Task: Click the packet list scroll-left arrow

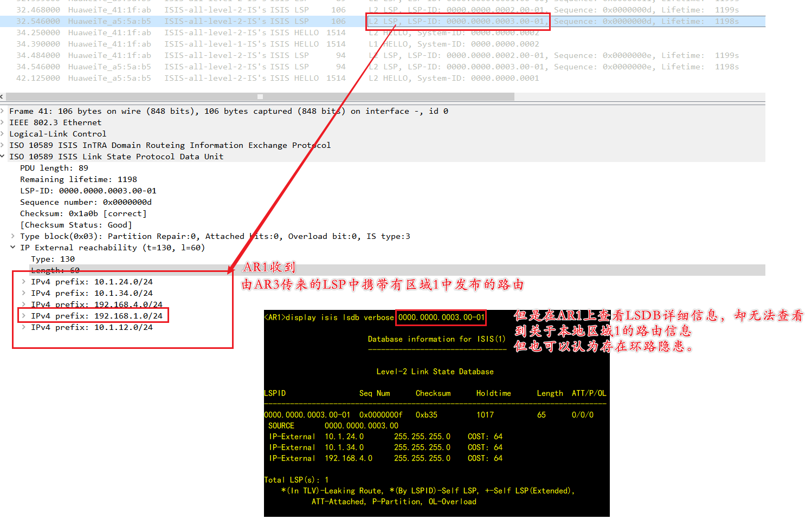Action: 2,97
